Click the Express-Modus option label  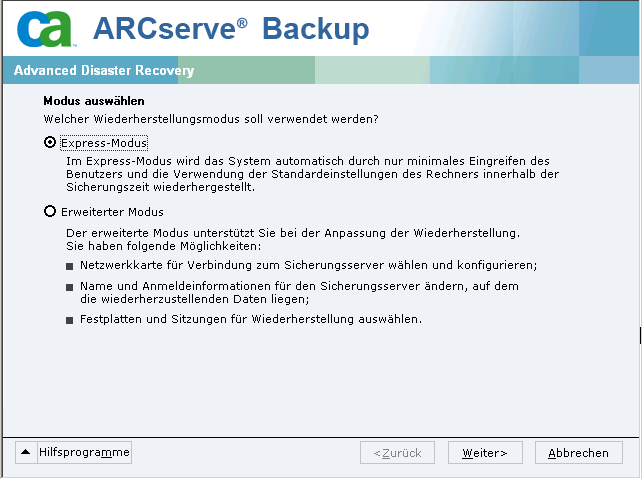[x=104, y=143]
